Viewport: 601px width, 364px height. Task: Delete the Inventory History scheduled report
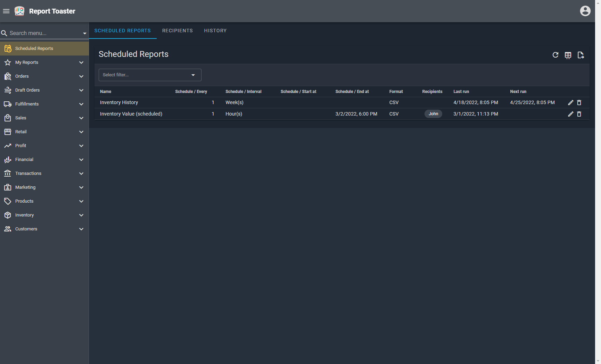(x=579, y=103)
